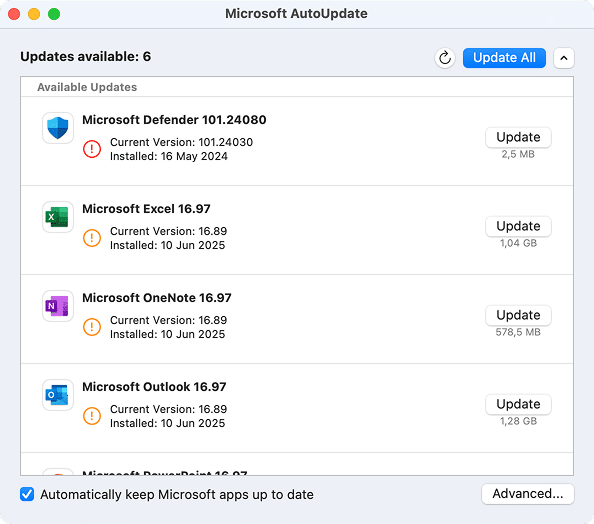The image size is (594, 524).
Task: Select the Microsoft Outlook 16.97 title
Action: [154, 387]
